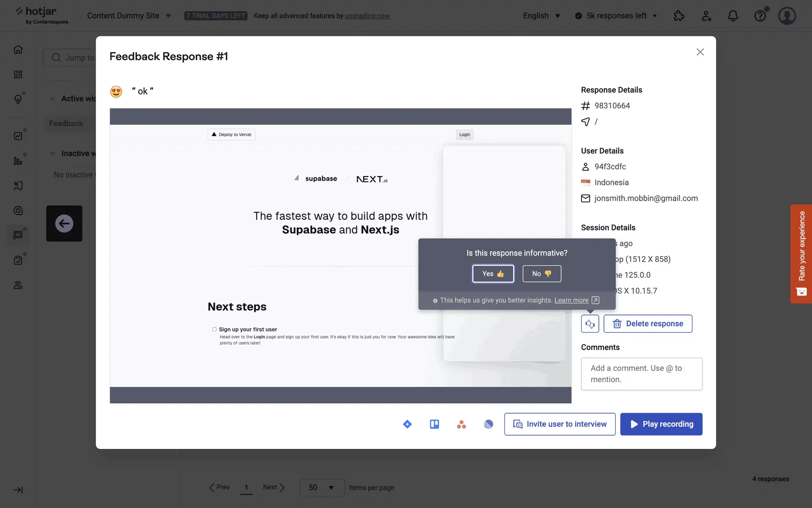Click the Asana three-dots icon
This screenshot has width=812, height=508.
(x=461, y=424)
